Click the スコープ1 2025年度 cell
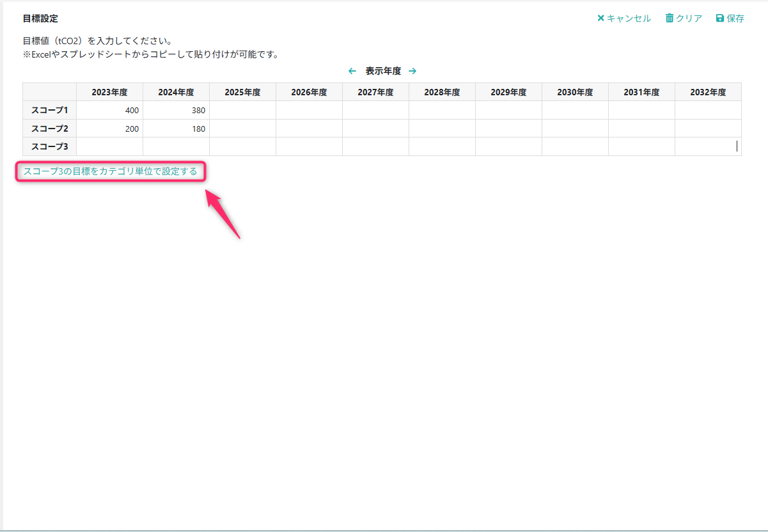The height and width of the screenshot is (532, 768). pos(242,110)
